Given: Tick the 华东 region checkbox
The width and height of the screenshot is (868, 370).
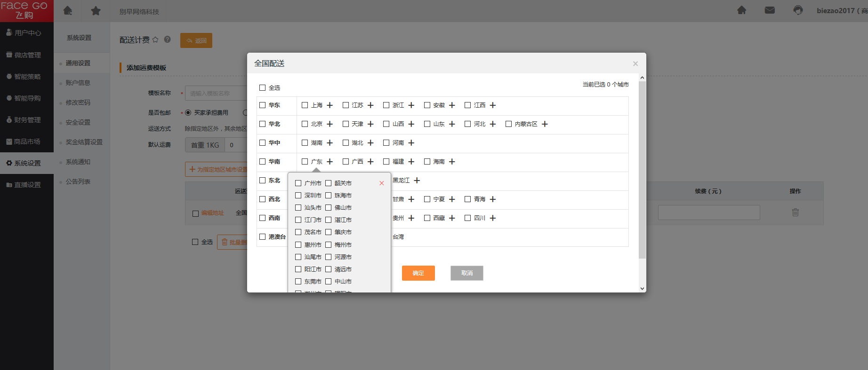Looking at the screenshot, I should (263, 105).
